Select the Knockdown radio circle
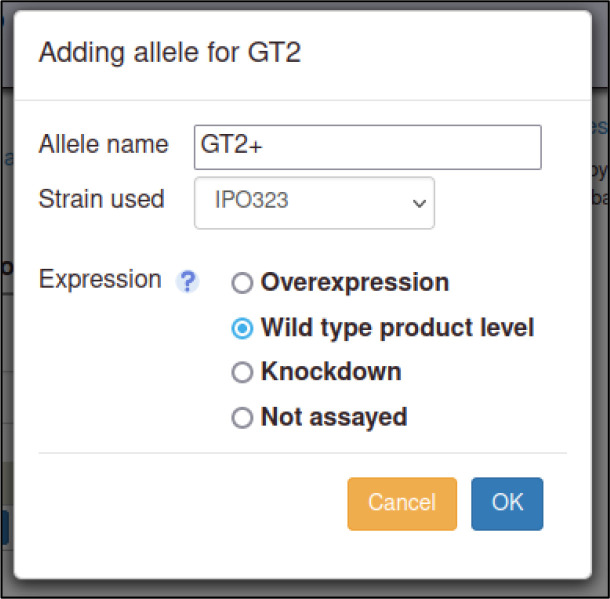The image size is (610, 599). [x=242, y=372]
